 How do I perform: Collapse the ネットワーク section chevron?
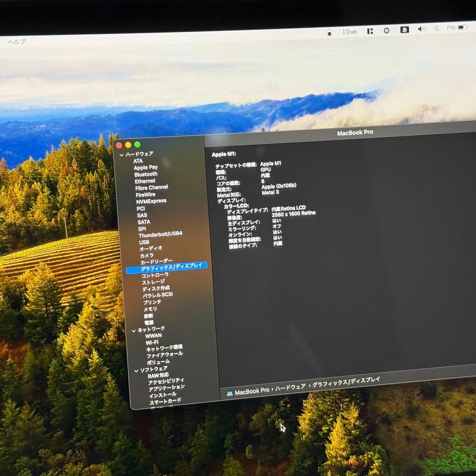coord(134,331)
